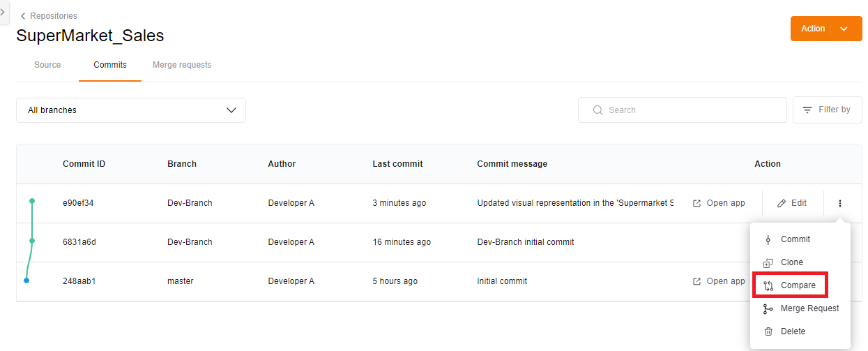Click the Commit icon in context menu
Screen dimensions: 868x351
pos(768,240)
